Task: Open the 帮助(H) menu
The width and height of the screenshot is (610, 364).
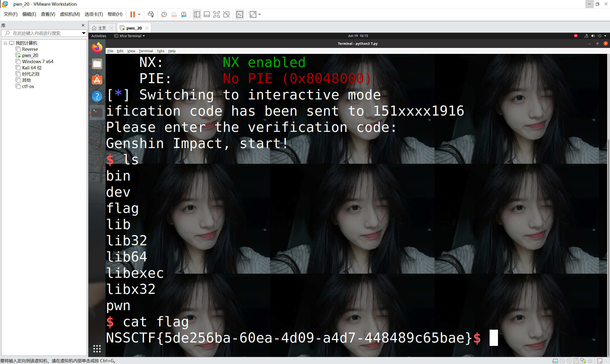Action: tap(115, 14)
